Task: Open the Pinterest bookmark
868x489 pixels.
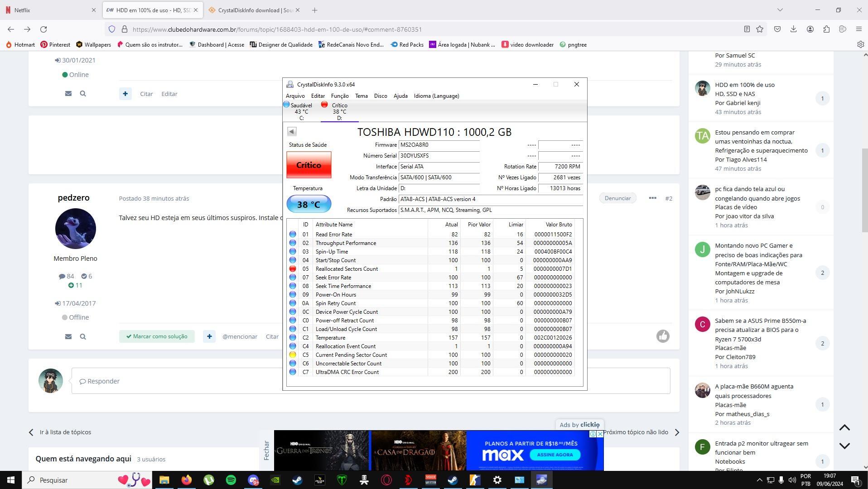Action: pyautogui.click(x=55, y=44)
